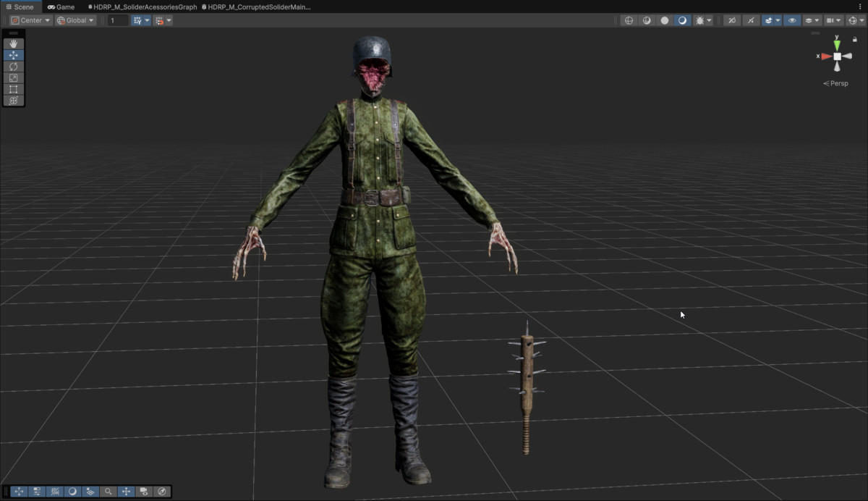Select the Scale tool
Screen dimensions: 868x501
pos(14,77)
